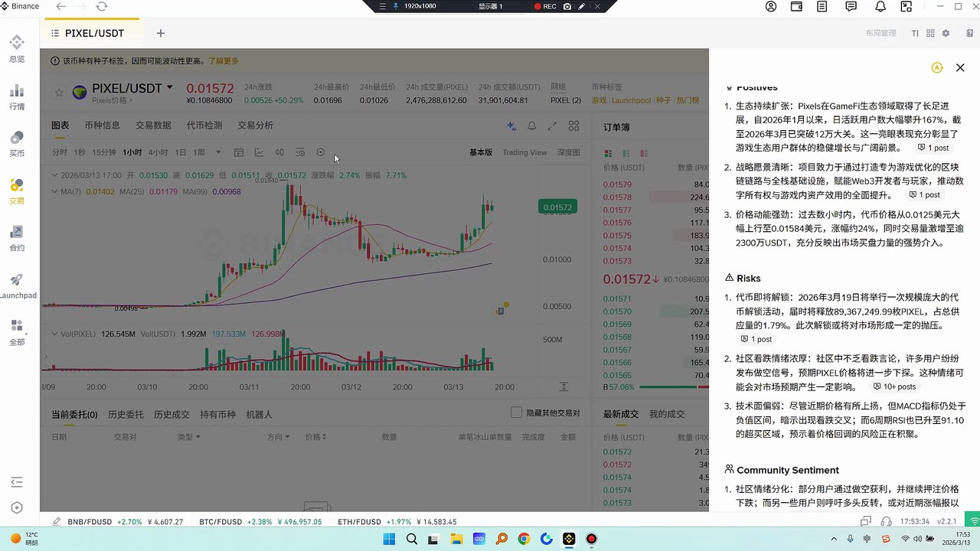The image size is (980, 551).
Task: Select order book sells-only view toggle
Action: click(x=644, y=154)
